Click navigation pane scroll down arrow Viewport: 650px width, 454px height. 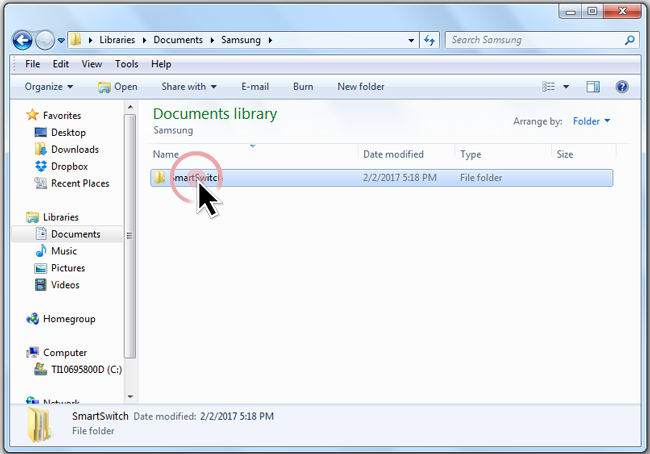(x=130, y=397)
